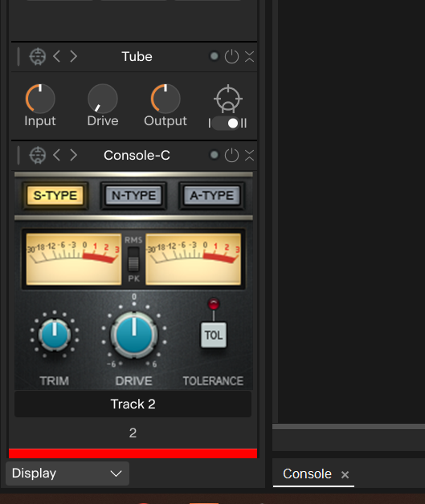Select the N-TYPE console emulation
This screenshot has width=425, height=504.
point(133,196)
